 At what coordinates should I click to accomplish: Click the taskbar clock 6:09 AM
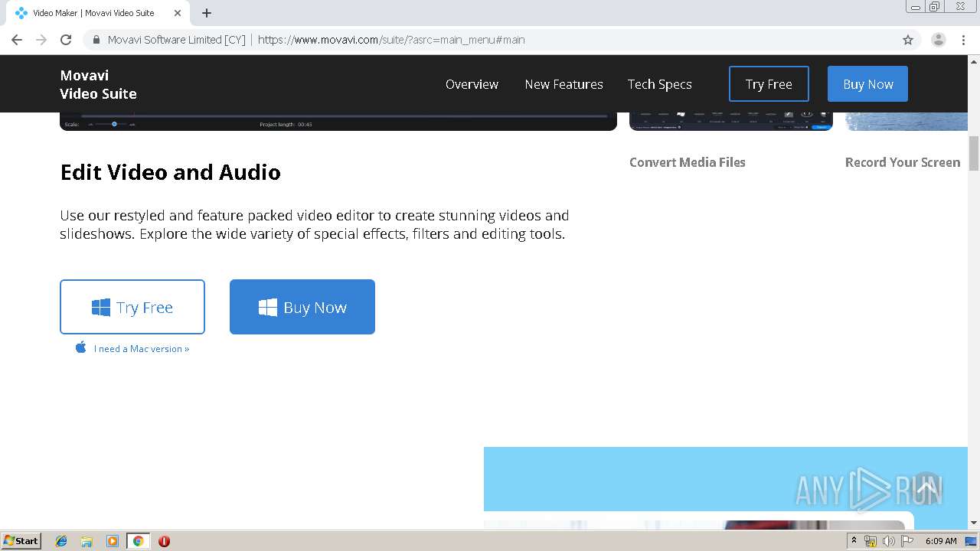coord(941,541)
